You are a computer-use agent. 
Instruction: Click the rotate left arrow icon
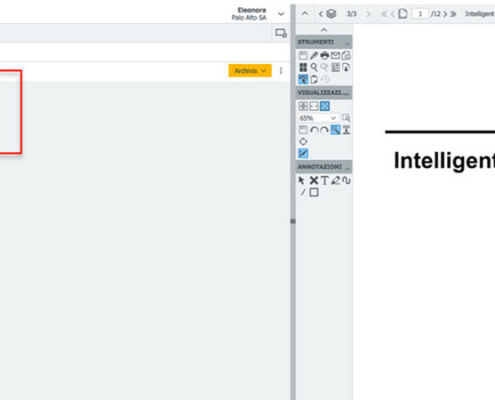[x=314, y=130]
